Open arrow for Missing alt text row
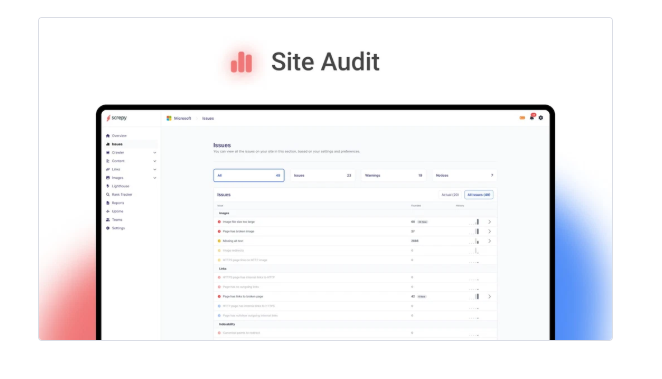The width and height of the screenshot is (662, 379). [490, 241]
